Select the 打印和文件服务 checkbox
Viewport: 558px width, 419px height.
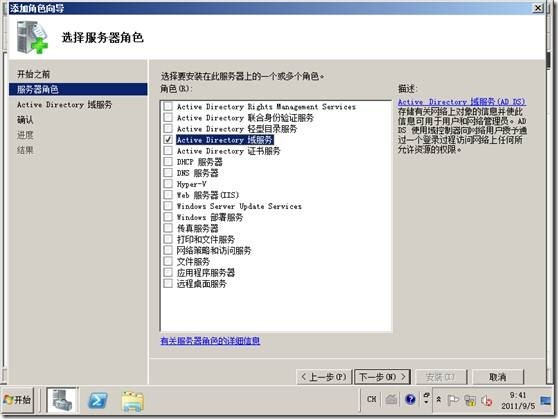(x=168, y=239)
